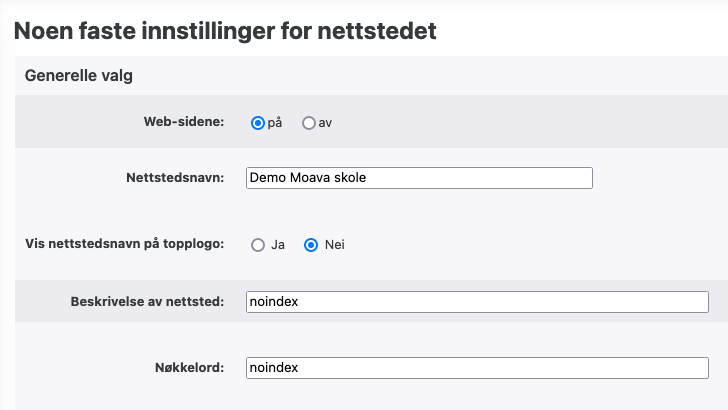Click the "Ja" text label beside its radio

tap(278, 244)
